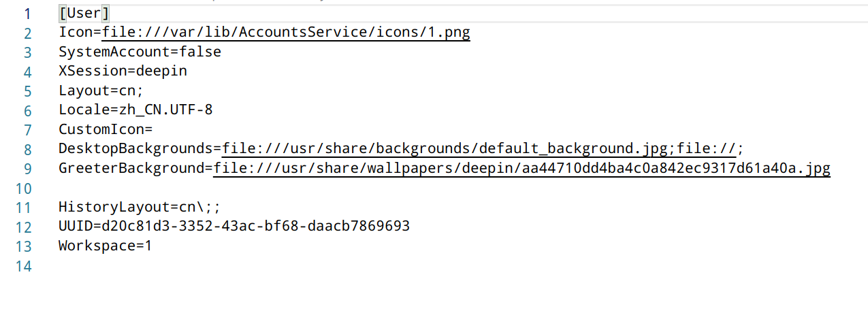Click the Locale=zh_CN.UTF-8 line
Screen dimensions: 868x313
[135, 110]
